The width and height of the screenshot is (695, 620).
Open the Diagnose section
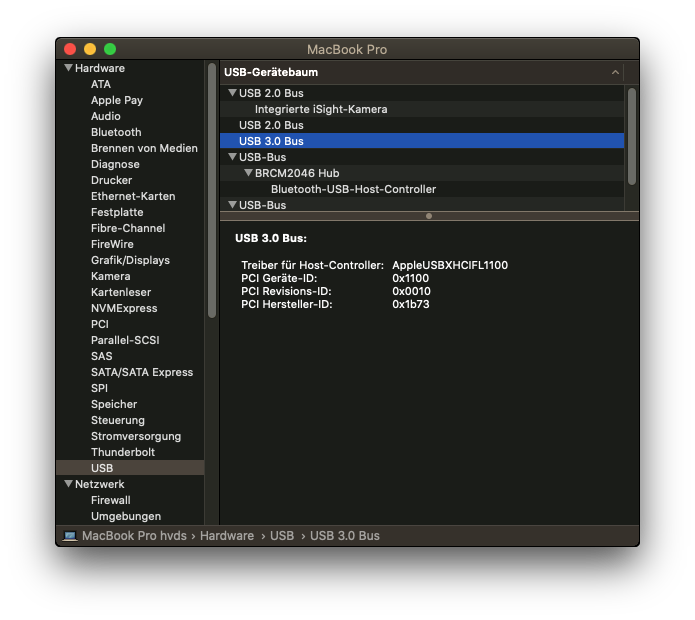pyautogui.click(x=115, y=164)
